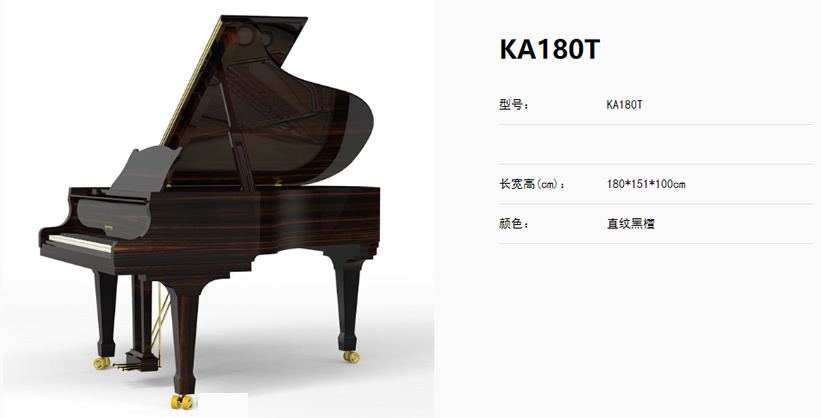Image resolution: width=821 pixels, height=418 pixels.
Task: Click the piano's raised lid
Action: pyautogui.click(x=267, y=100)
